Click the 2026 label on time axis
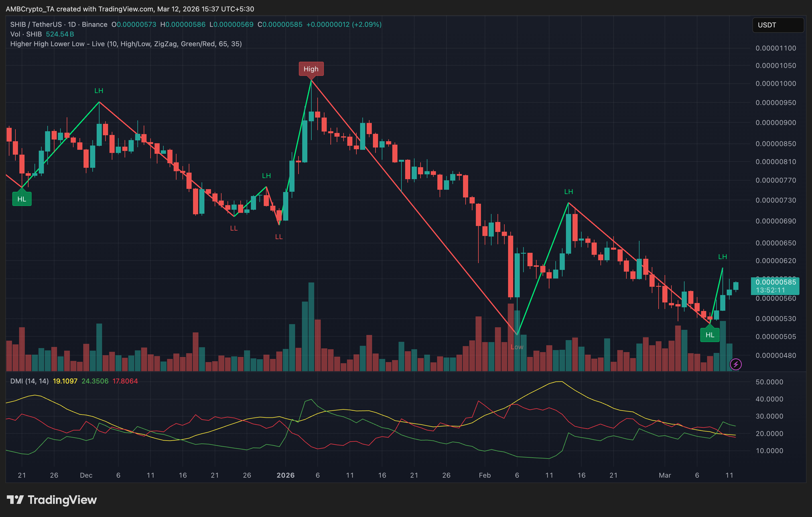The width and height of the screenshot is (812, 517). tap(285, 475)
